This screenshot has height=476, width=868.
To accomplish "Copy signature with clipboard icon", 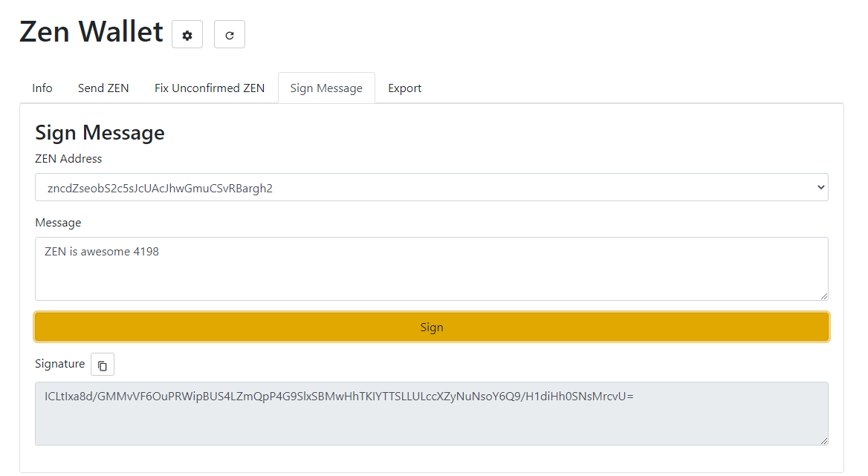I will tap(103, 365).
